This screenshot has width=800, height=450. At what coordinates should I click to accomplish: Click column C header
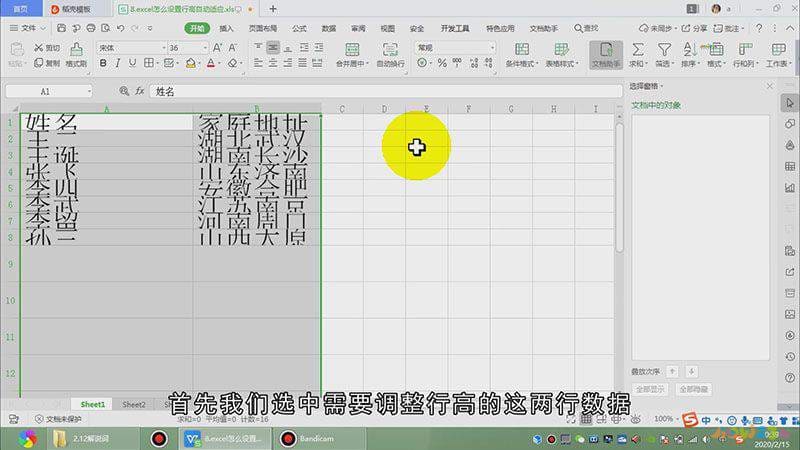click(x=342, y=109)
